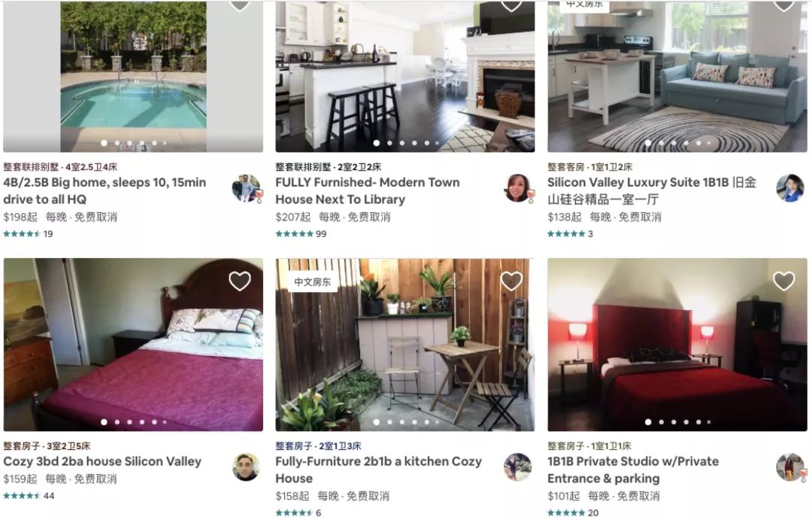Open host avatar for 4B/2.5B Big home
812x520 pixels.
247,188
